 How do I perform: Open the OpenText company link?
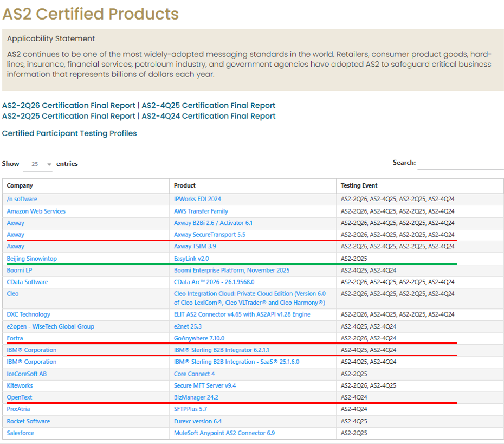(x=20, y=397)
